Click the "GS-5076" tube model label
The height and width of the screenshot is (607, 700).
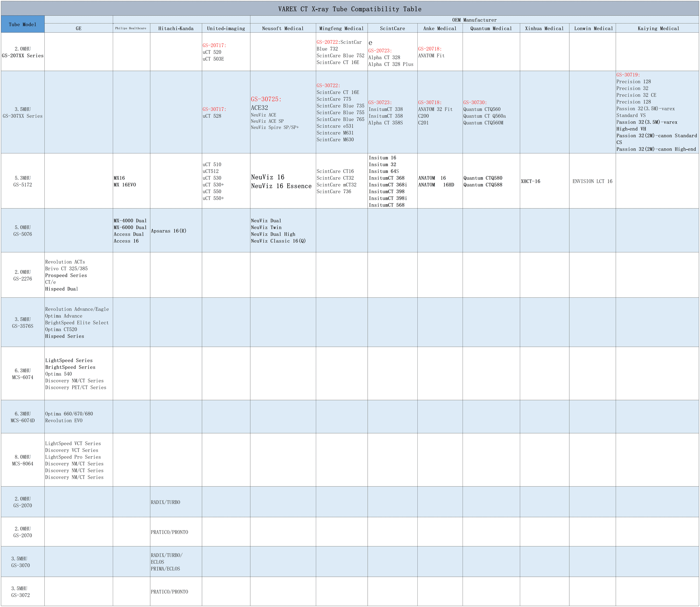click(23, 234)
